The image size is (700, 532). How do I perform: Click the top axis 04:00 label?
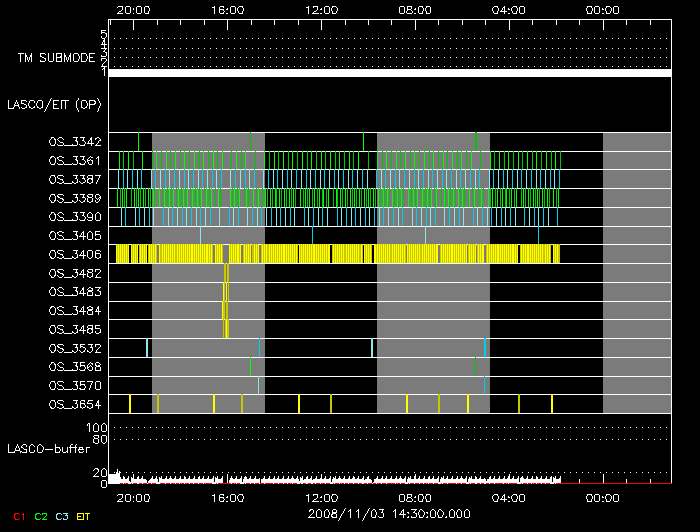coord(509,10)
